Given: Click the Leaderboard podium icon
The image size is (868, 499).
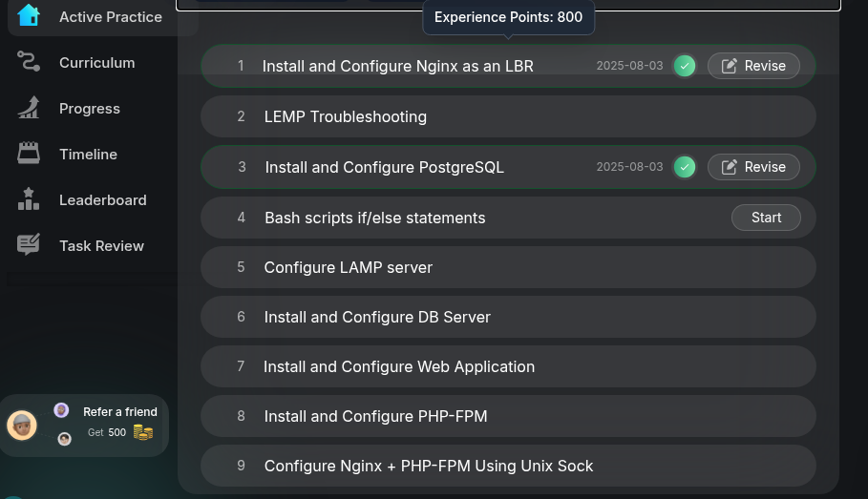Looking at the screenshot, I should pos(29,199).
